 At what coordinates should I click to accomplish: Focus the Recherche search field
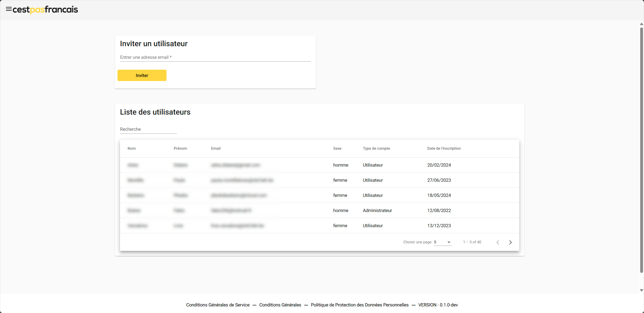click(x=148, y=129)
